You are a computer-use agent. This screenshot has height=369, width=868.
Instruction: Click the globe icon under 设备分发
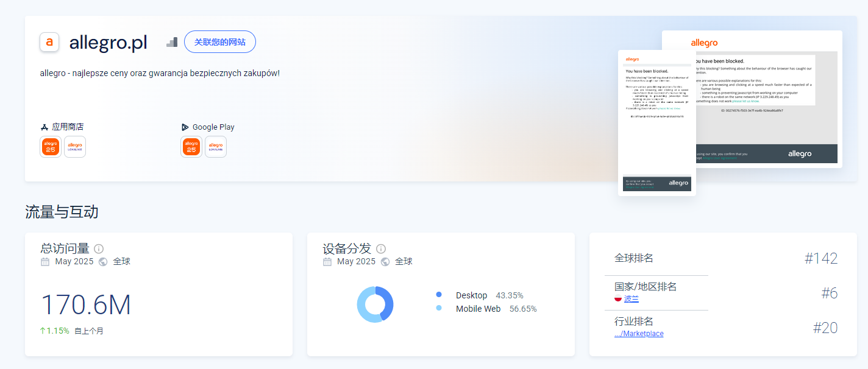[x=385, y=262]
